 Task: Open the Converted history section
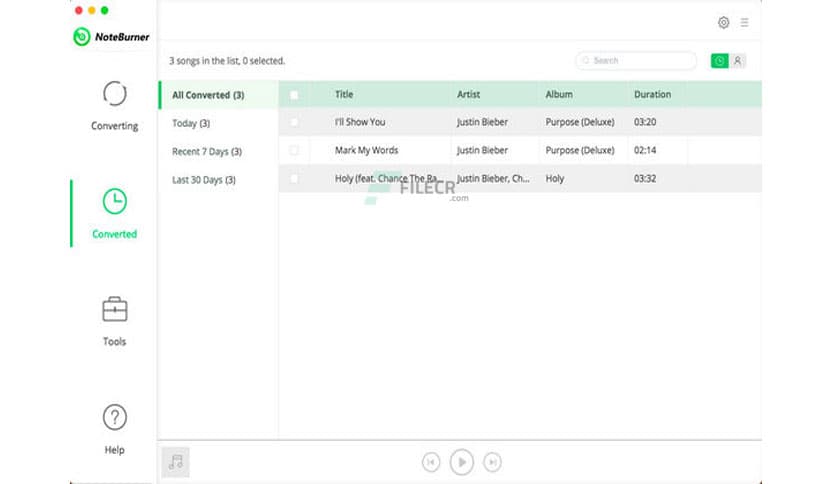tap(115, 214)
